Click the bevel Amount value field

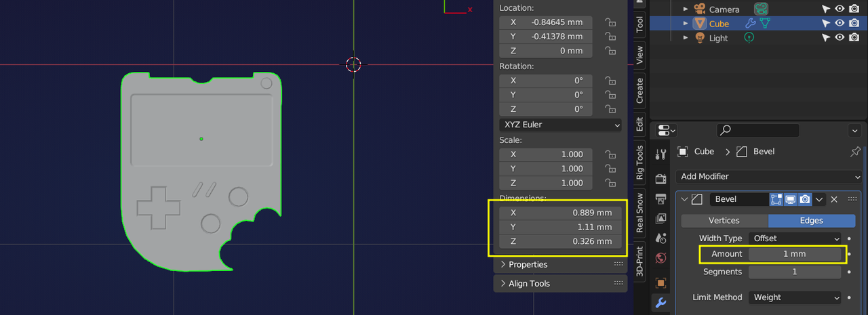tap(794, 254)
